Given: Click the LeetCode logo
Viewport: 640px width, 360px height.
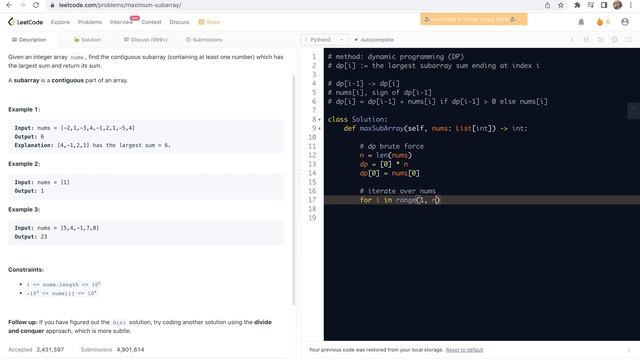Looking at the screenshot, I should (x=25, y=22).
